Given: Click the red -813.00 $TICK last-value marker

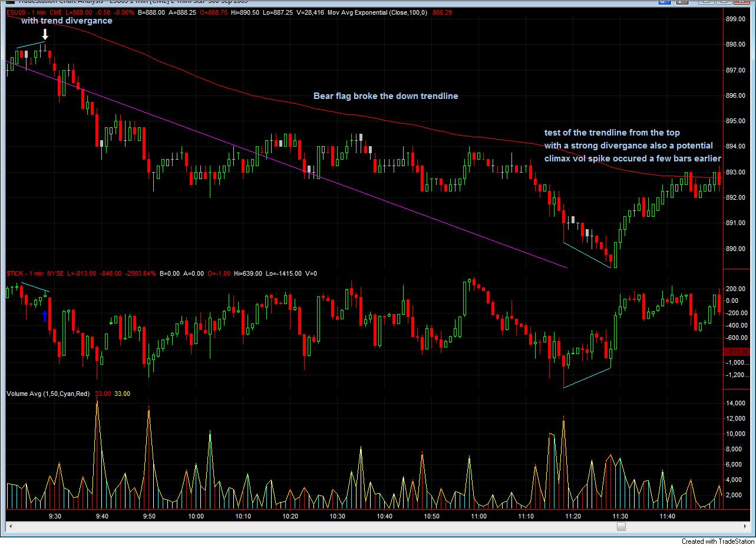Looking at the screenshot, I should coord(735,352).
